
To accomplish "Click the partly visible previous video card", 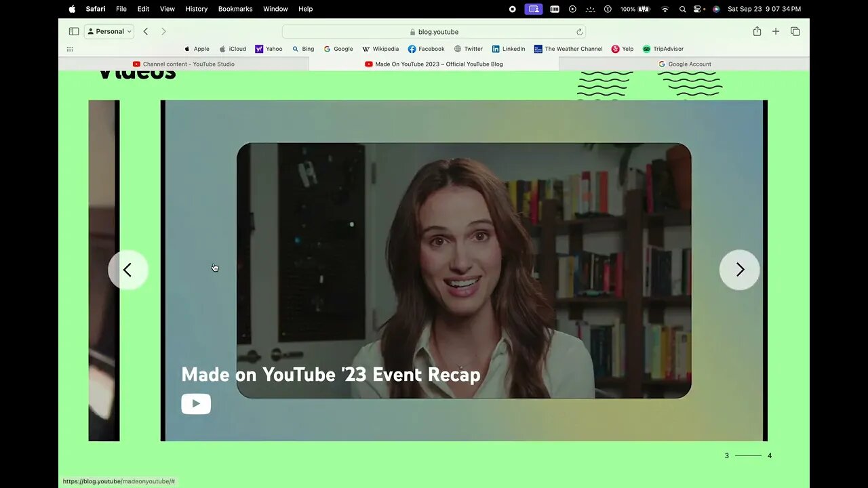I will pyautogui.click(x=104, y=270).
